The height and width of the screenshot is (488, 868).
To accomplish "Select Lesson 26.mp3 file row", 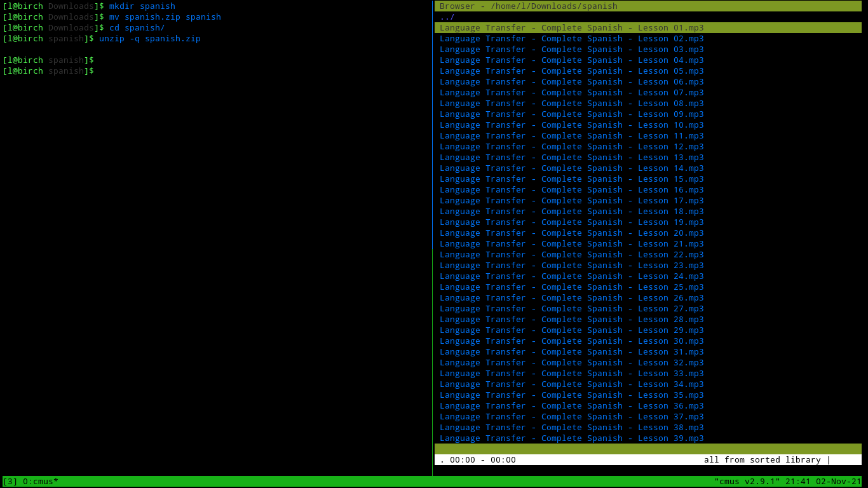I will point(648,297).
